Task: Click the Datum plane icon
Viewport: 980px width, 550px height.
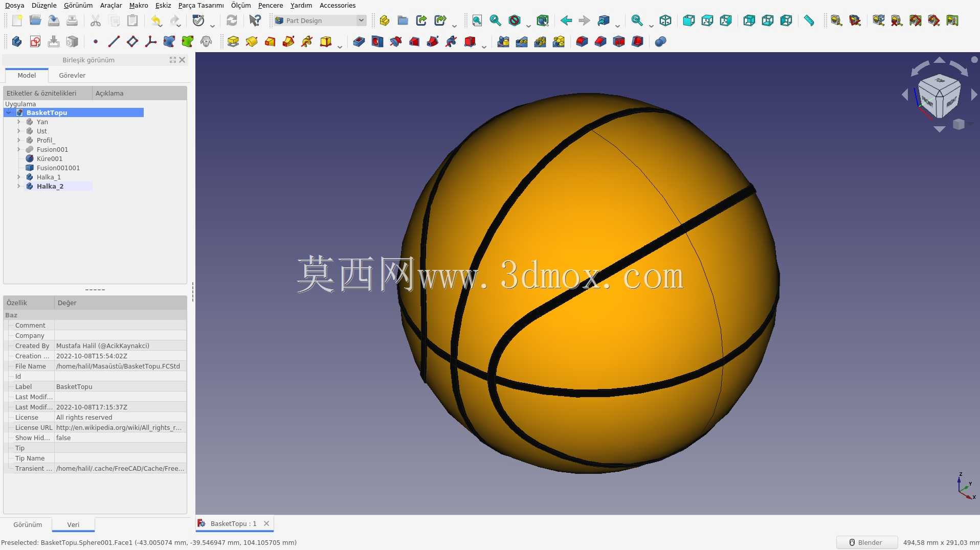Action: coord(132,41)
